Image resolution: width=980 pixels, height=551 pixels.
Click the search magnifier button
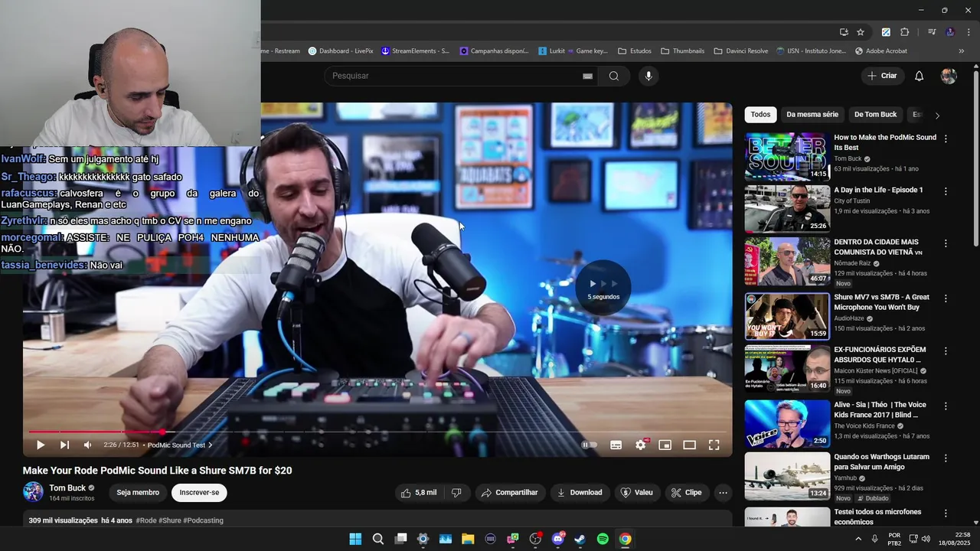point(614,76)
